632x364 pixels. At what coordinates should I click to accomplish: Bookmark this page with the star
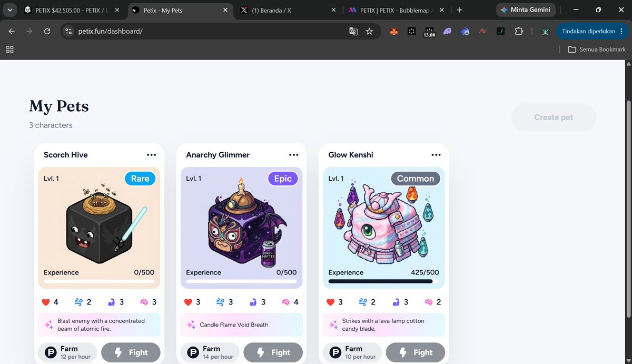click(x=369, y=32)
